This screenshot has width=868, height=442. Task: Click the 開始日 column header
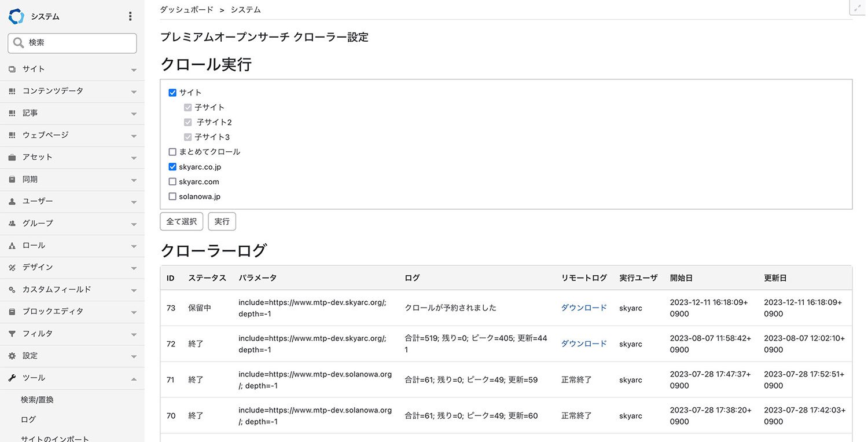click(x=681, y=278)
